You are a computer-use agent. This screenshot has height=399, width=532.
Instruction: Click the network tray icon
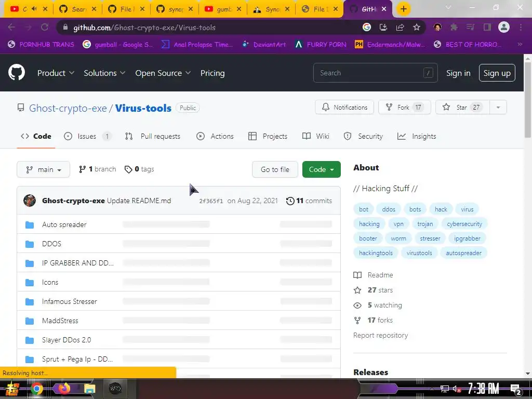pyautogui.click(x=445, y=389)
